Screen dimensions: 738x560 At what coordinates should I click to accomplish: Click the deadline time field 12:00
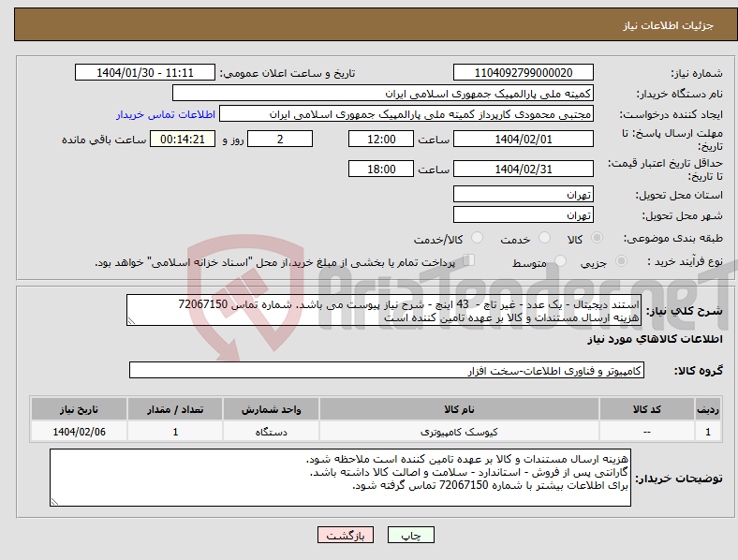tap(381, 140)
